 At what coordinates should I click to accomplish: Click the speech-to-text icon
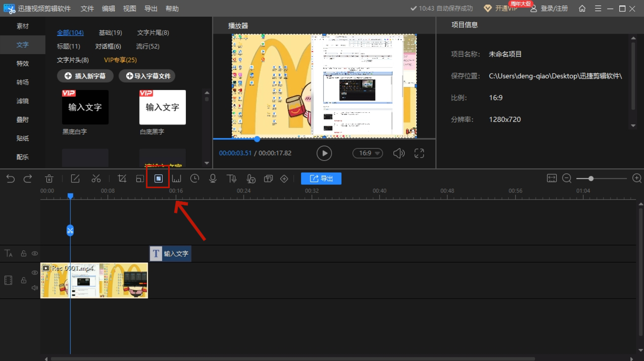tap(251, 179)
